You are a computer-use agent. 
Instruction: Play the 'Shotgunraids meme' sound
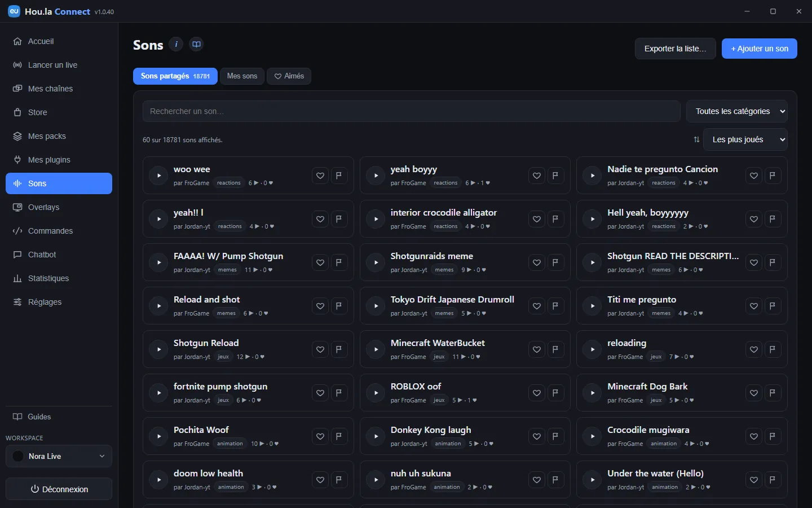(x=376, y=262)
